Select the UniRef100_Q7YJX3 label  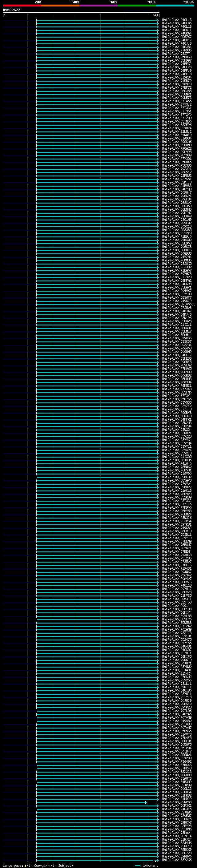click(177, 389)
